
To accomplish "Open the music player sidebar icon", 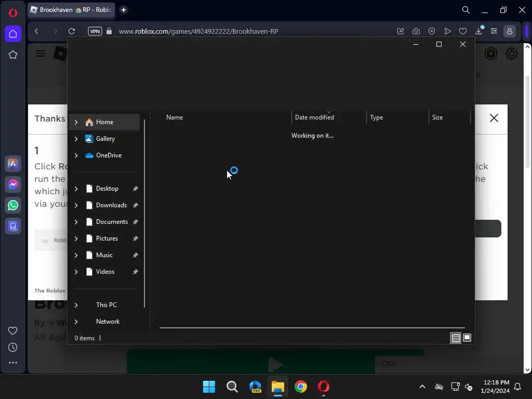I will click(x=13, y=226).
